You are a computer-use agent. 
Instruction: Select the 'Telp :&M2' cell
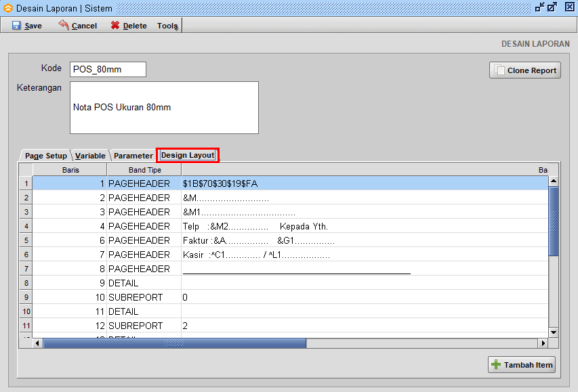pos(365,226)
